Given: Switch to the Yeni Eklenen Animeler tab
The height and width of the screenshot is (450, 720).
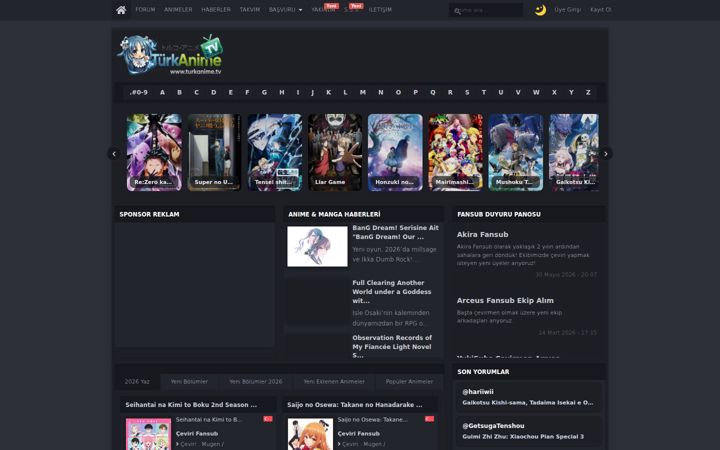Looking at the screenshot, I should (x=334, y=382).
